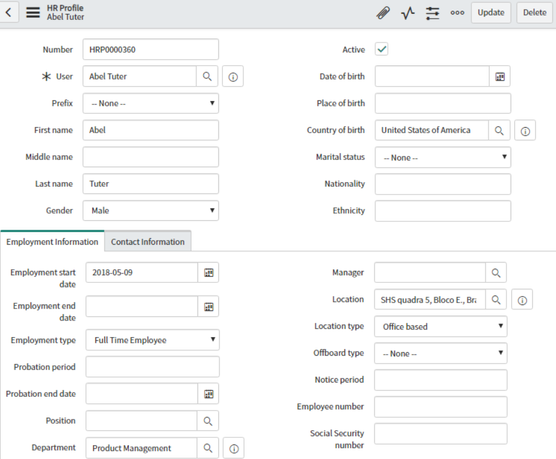Open more options ellipsis icon
The height and width of the screenshot is (459, 556).
[457, 13]
